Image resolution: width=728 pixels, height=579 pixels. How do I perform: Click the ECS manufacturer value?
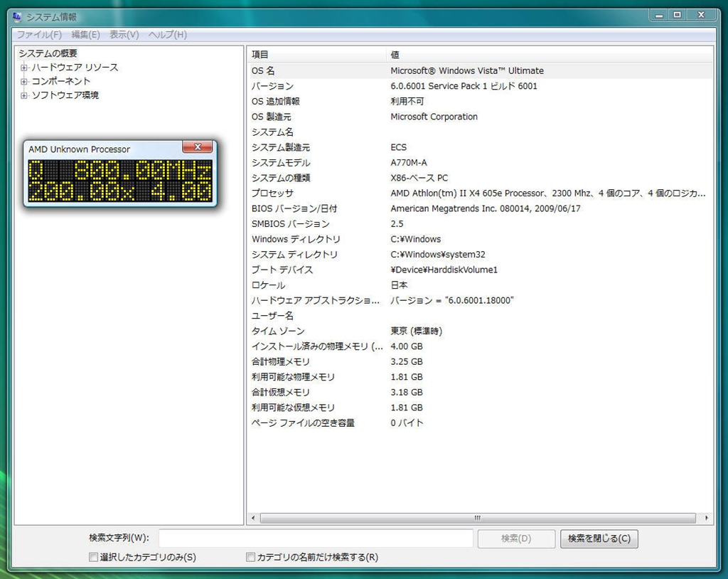pos(398,147)
